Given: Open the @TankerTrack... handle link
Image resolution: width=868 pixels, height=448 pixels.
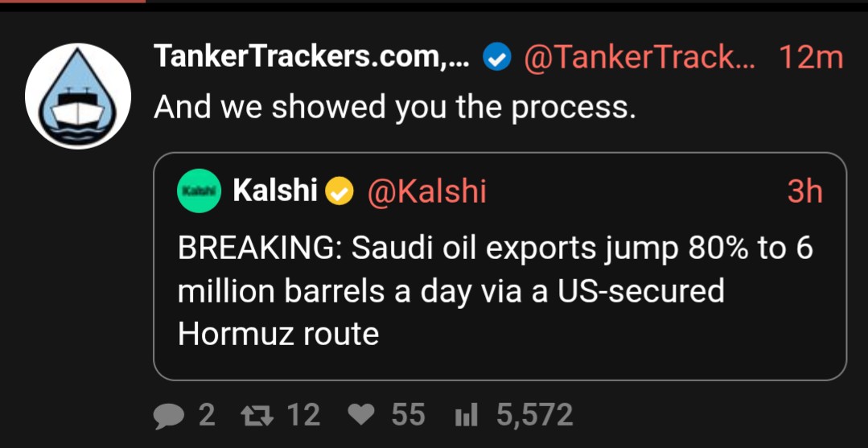Looking at the screenshot, I should [640, 57].
